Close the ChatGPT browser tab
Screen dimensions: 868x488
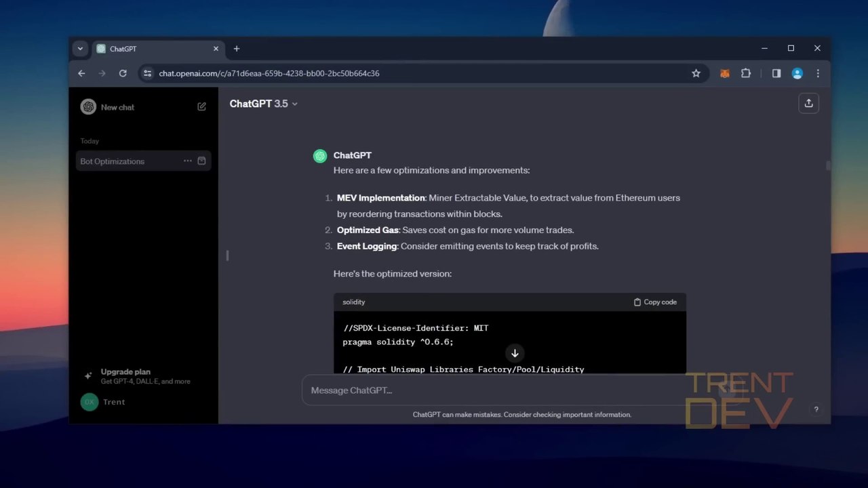(216, 49)
